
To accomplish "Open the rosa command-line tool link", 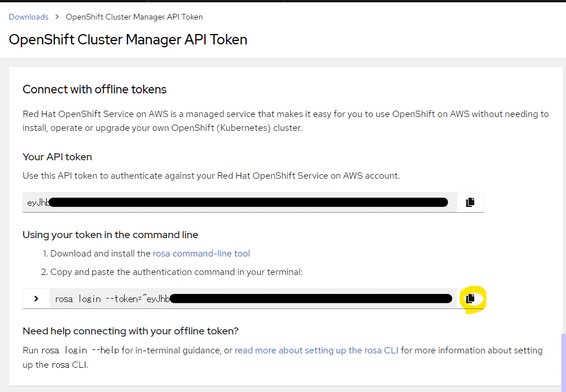I will 201,254.
